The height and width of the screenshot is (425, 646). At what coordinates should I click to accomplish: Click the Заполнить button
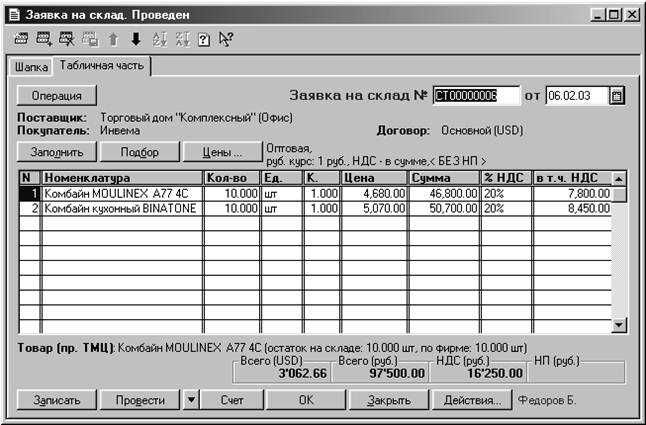point(57,152)
